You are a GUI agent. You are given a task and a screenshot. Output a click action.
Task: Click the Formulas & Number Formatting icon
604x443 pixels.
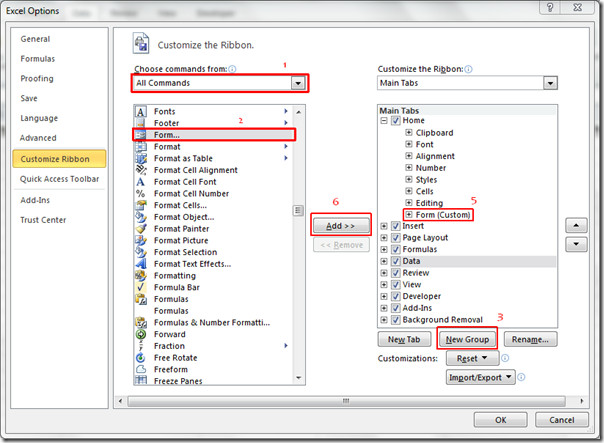pyautogui.click(x=141, y=322)
